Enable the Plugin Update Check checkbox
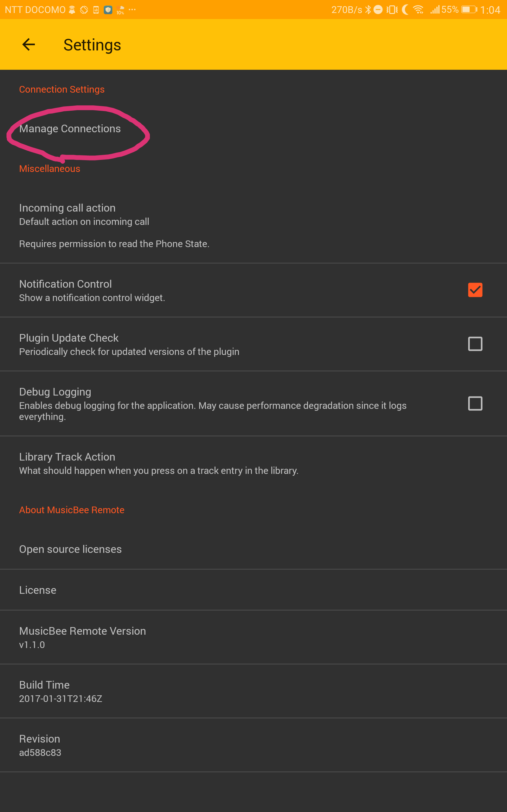 [475, 344]
